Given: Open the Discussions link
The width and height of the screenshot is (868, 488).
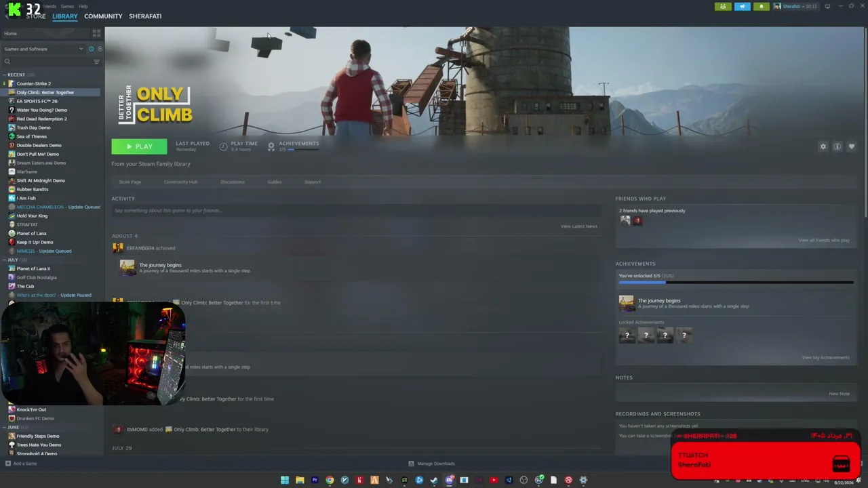Looking at the screenshot, I should click(x=233, y=182).
